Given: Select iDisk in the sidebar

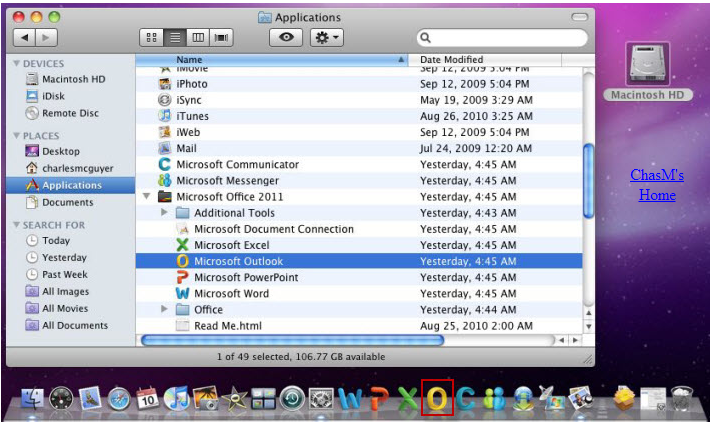Looking at the screenshot, I should tap(45, 96).
